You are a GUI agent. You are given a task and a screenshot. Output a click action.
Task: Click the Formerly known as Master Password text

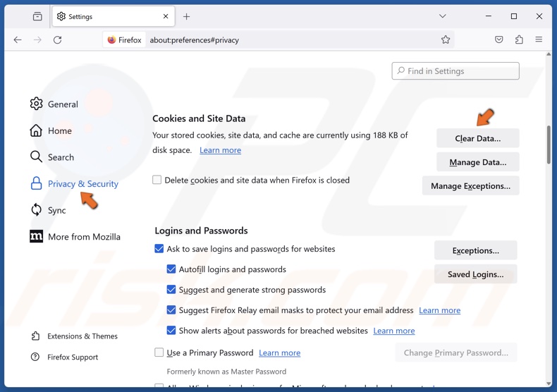(x=226, y=372)
